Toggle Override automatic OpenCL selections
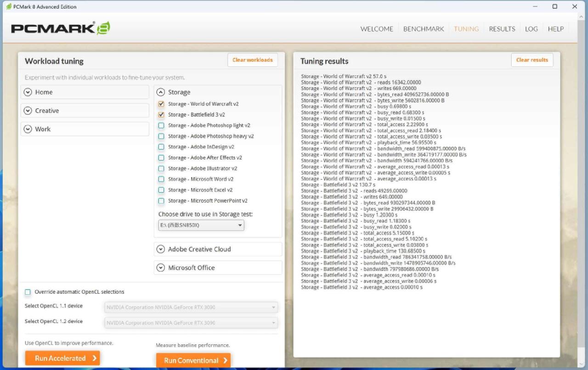 point(28,292)
